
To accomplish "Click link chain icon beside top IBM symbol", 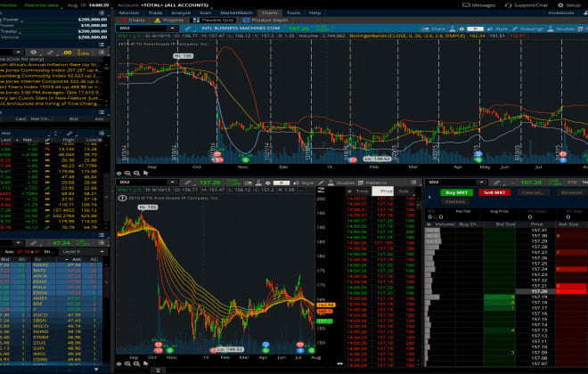I will click(187, 28).
